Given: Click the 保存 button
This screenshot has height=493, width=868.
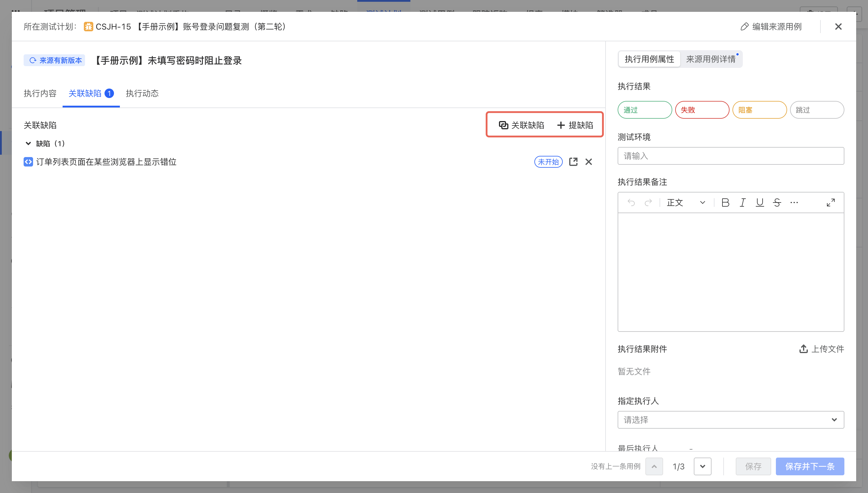Looking at the screenshot, I should click(x=753, y=466).
